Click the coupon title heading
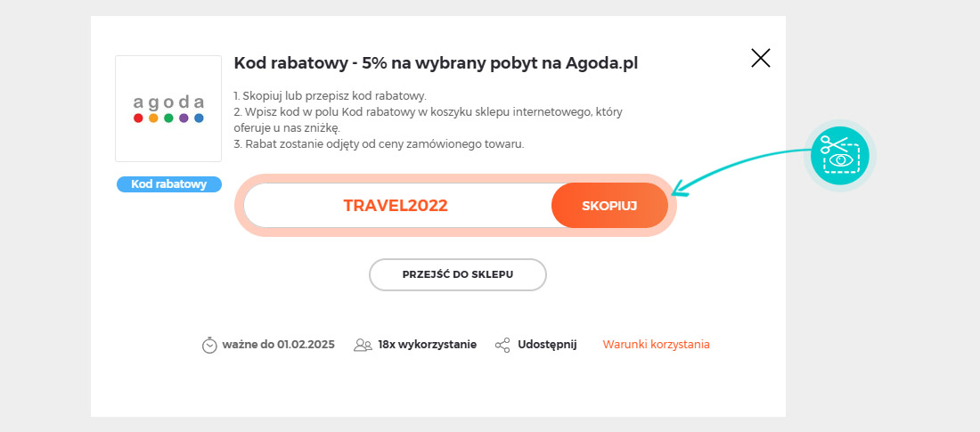Image resolution: width=980 pixels, height=432 pixels. pos(436,63)
